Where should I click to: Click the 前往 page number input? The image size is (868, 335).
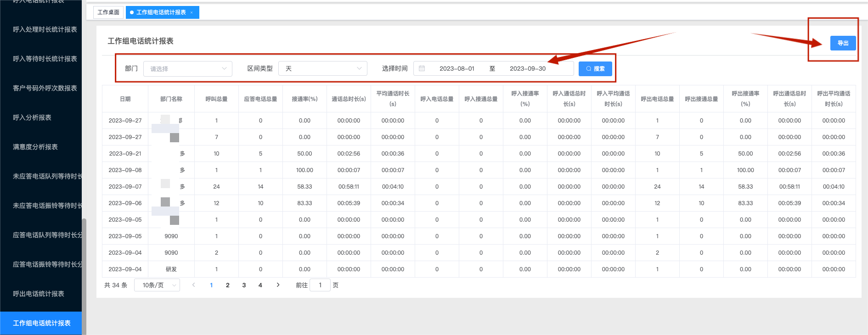(320, 285)
